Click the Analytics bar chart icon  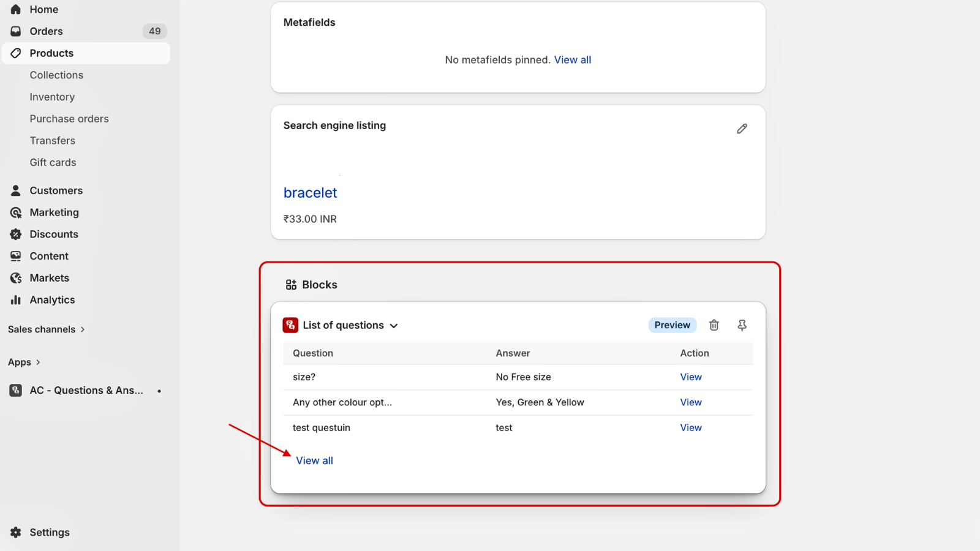16,300
